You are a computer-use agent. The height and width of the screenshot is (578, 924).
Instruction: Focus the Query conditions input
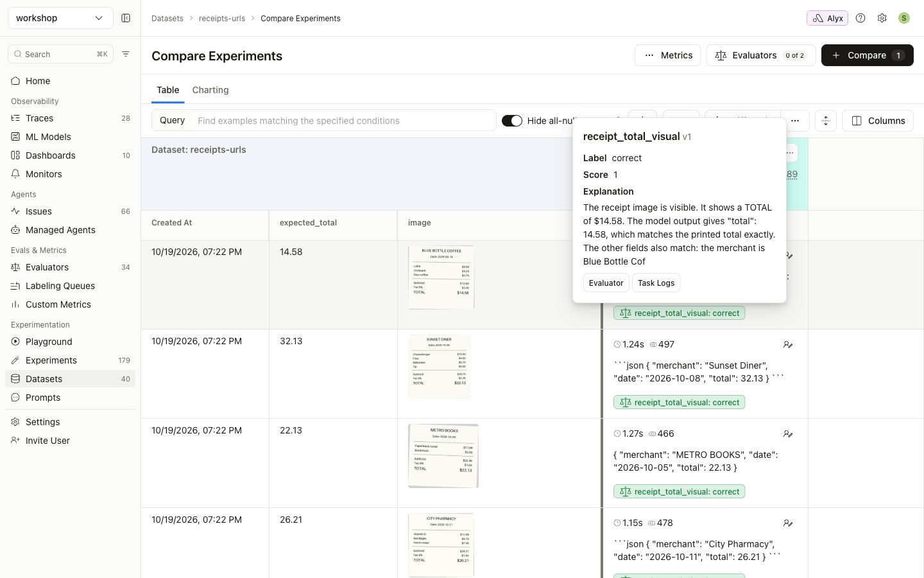click(344, 121)
